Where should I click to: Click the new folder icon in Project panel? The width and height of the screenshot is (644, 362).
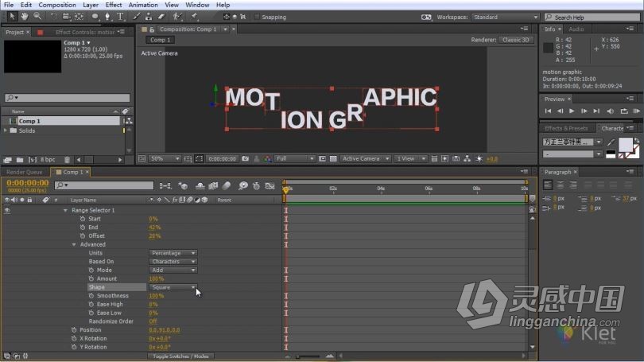pyautogui.click(x=20, y=160)
